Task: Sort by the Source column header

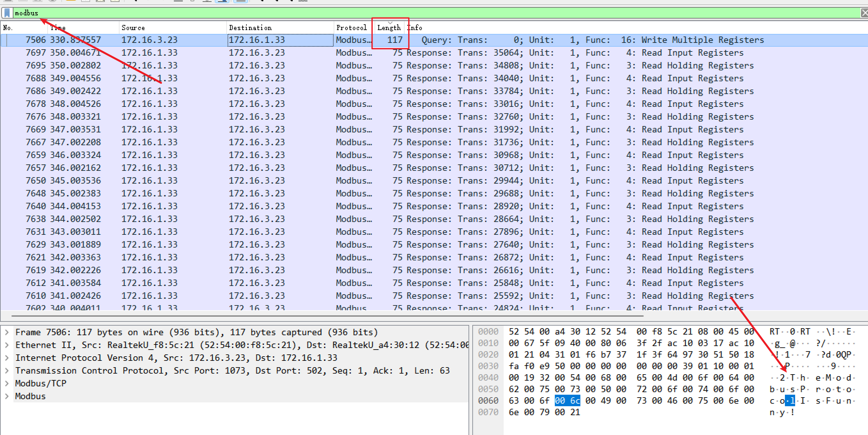Action: pyautogui.click(x=133, y=28)
